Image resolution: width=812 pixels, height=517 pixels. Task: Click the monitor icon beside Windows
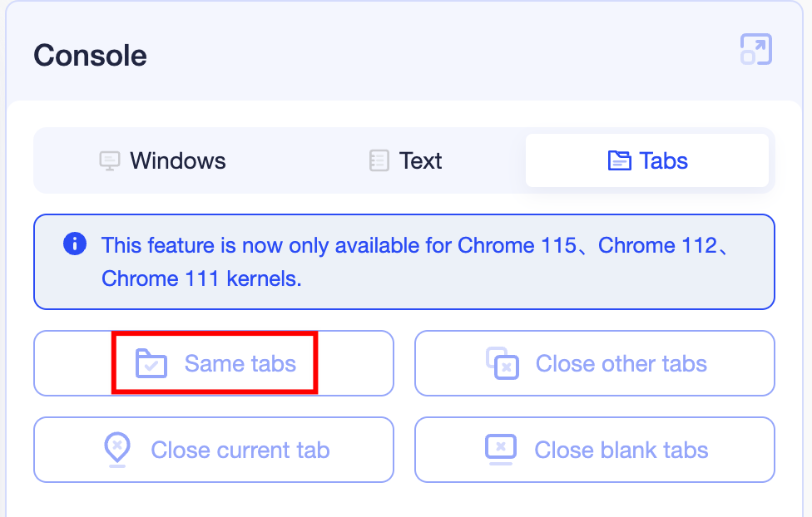point(109,160)
